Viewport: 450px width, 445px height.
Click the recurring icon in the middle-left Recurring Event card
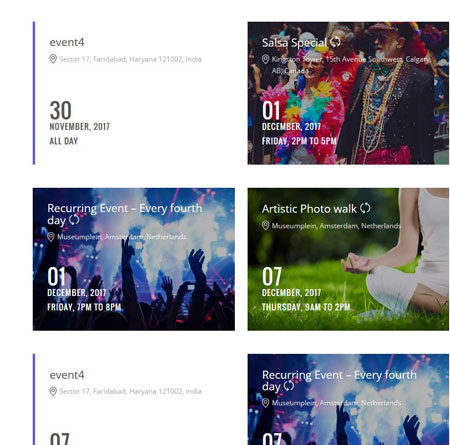coord(74,220)
